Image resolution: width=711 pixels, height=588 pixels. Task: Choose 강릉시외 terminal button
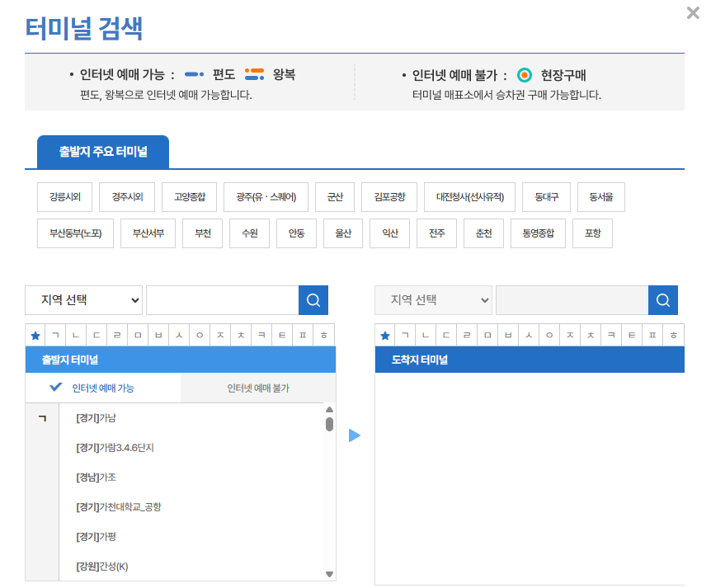[65, 197]
